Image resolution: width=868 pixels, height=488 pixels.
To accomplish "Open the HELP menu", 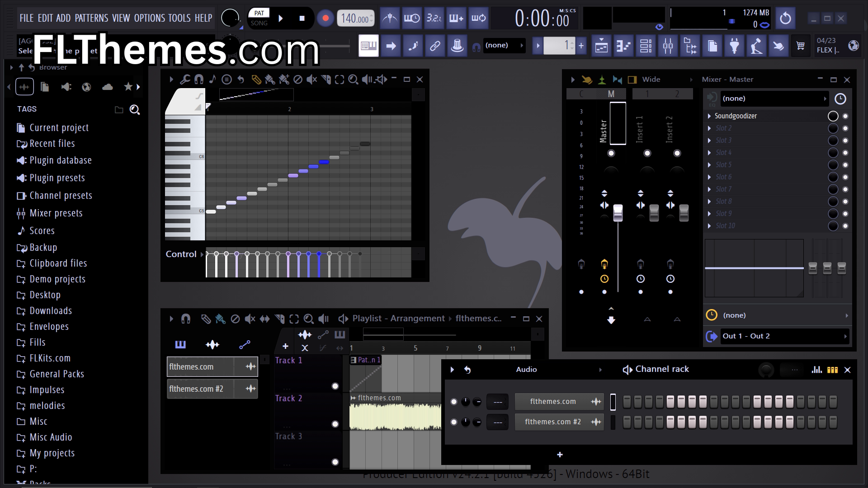I will [x=203, y=18].
